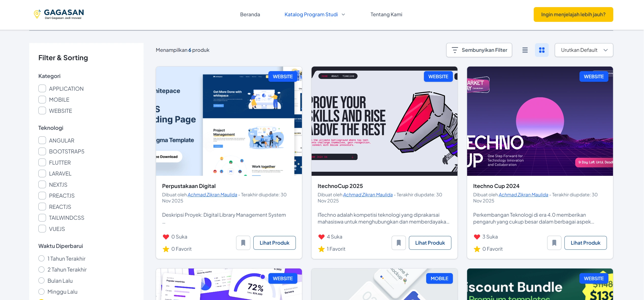Switch to list view layout icon
Viewport: 644px width, 300px height.
click(x=525, y=50)
